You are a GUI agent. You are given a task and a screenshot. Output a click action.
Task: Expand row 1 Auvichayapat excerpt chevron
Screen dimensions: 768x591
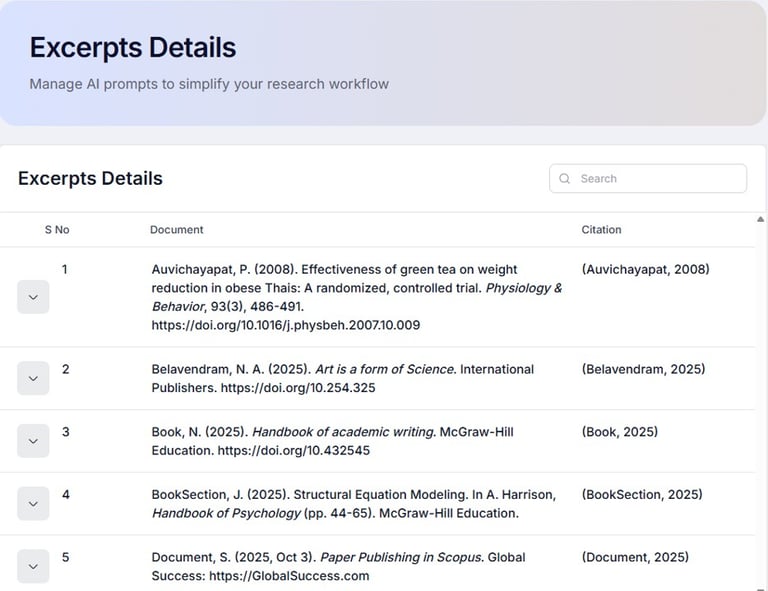[33, 297]
